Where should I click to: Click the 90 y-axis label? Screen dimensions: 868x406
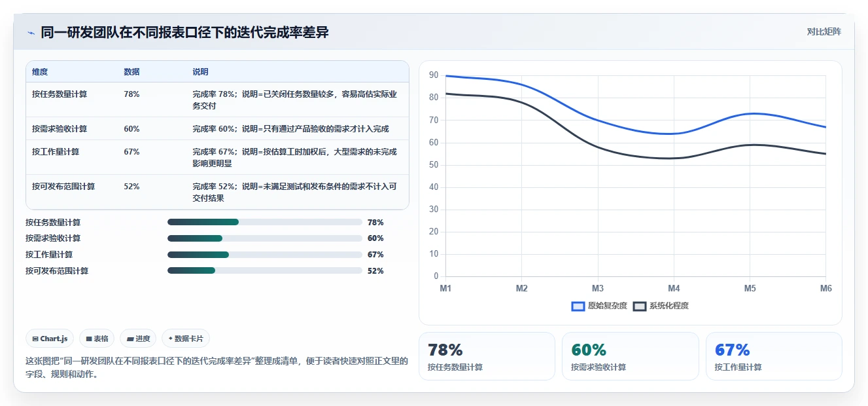434,75
